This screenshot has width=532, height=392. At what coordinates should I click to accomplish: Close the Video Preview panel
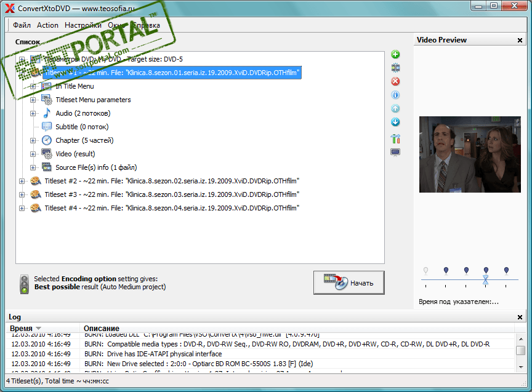point(520,41)
